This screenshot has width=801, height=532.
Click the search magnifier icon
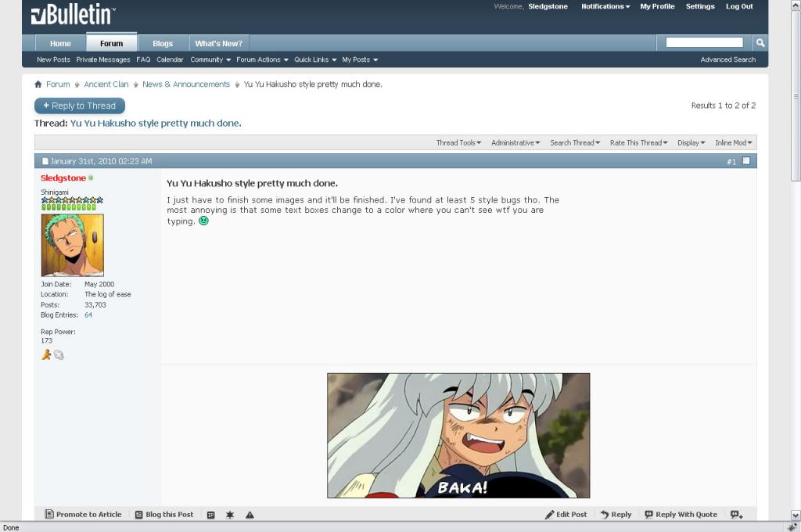(760, 43)
